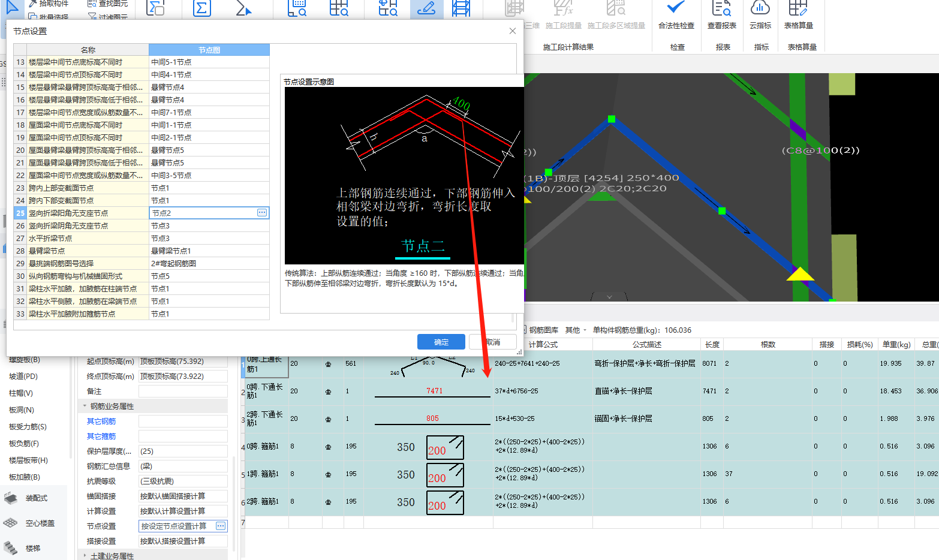
Task: Click the 节点二 diagram preview
Action: [404, 176]
